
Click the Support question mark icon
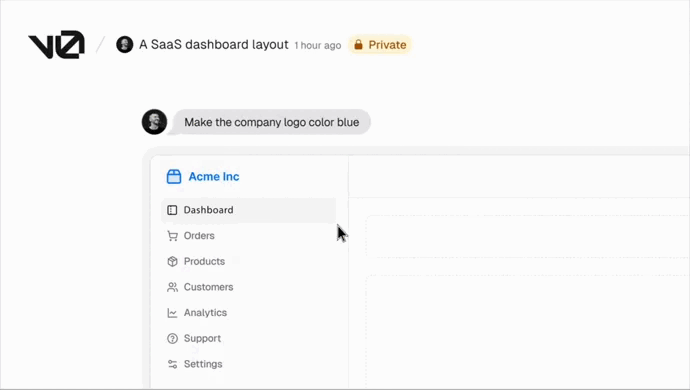(172, 338)
